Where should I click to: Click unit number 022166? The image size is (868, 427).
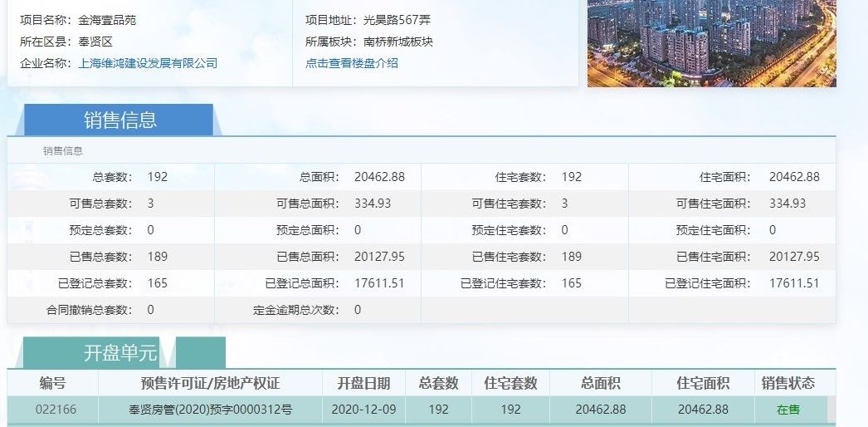coord(56,410)
